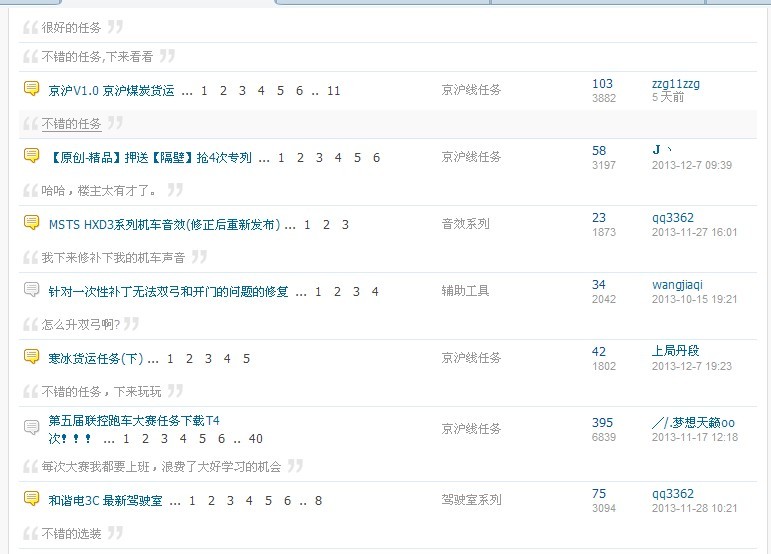Click the grey thread icon beside 针对一次性补丁 post
The width and height of the screenshot is (771, 554).
point(31,290)
